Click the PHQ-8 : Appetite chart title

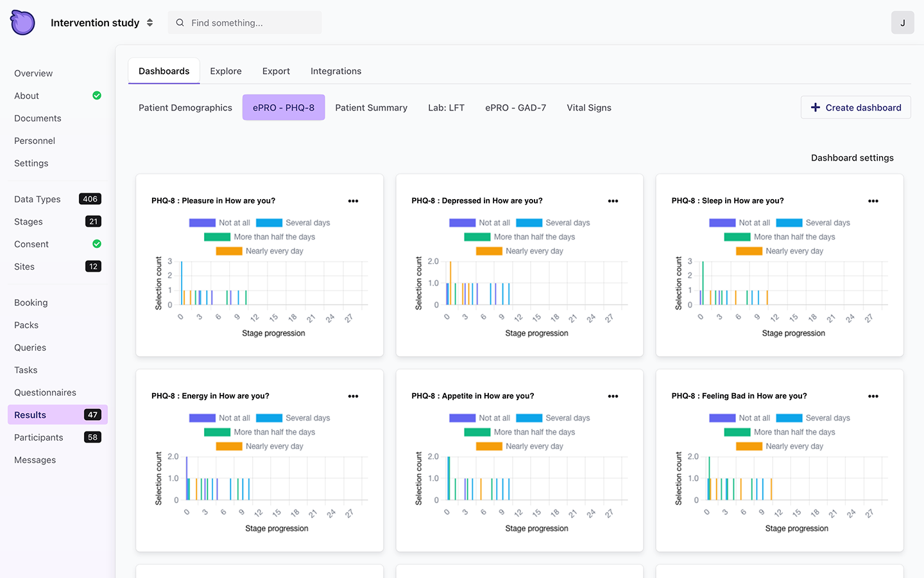pyautogui.click(x=472, y=396)
